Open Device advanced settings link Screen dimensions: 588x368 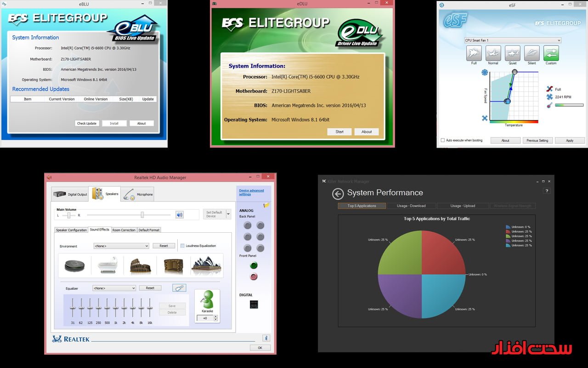pyautogui.click(x=251, y=192)
